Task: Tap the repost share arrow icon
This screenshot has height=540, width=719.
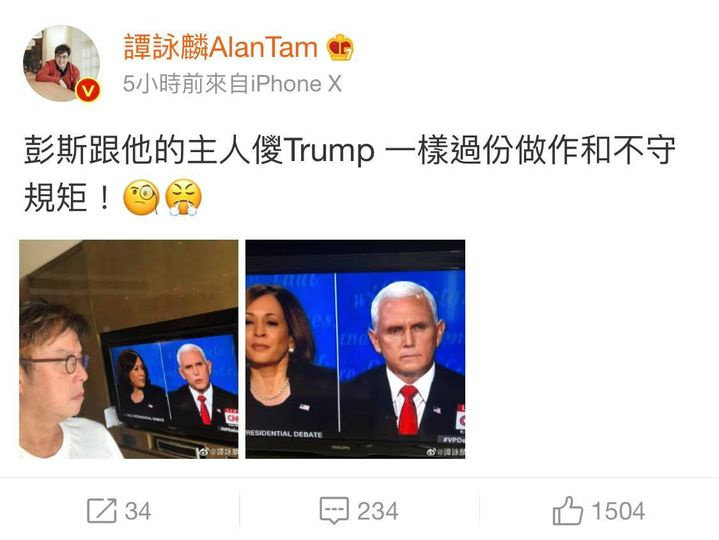Action: 102,510
